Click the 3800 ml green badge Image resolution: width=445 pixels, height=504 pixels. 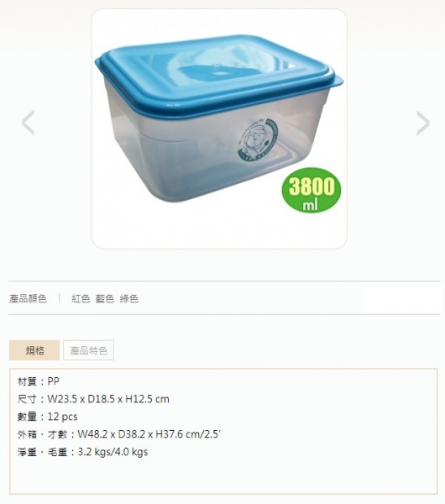point(311,191)
